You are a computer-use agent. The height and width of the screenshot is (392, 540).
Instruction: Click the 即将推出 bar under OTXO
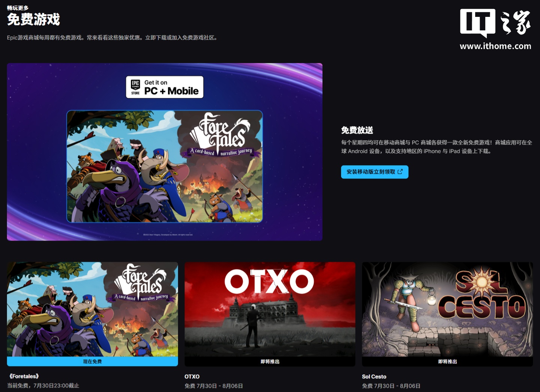pos(270,362)
